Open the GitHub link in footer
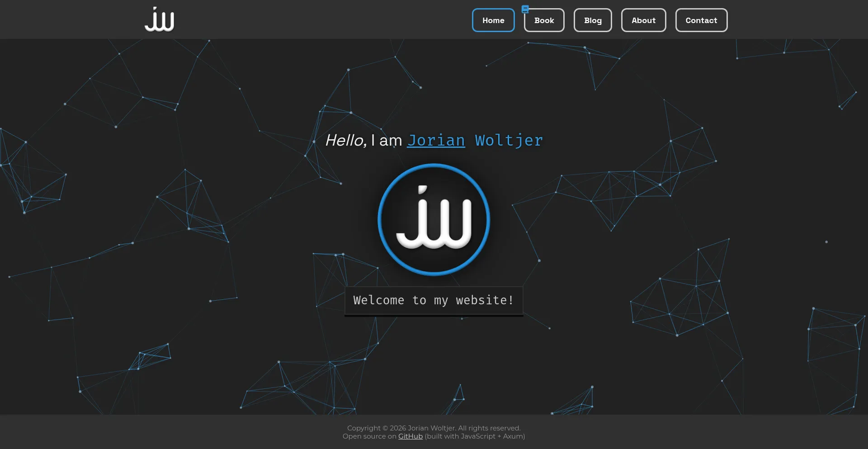868x449 pixels. pyautogui.click(x=410, y=436)
